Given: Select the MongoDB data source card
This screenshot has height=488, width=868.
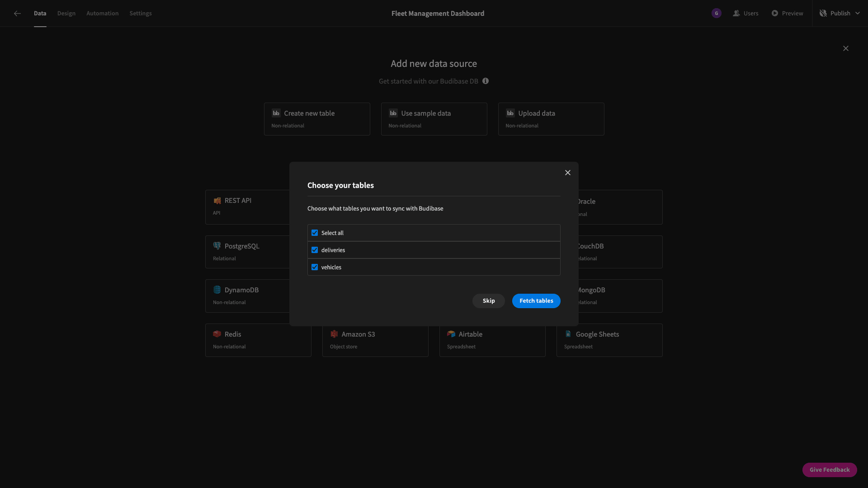Looking at the screenshot, I should pyautogui.click(x=620, y=296).
